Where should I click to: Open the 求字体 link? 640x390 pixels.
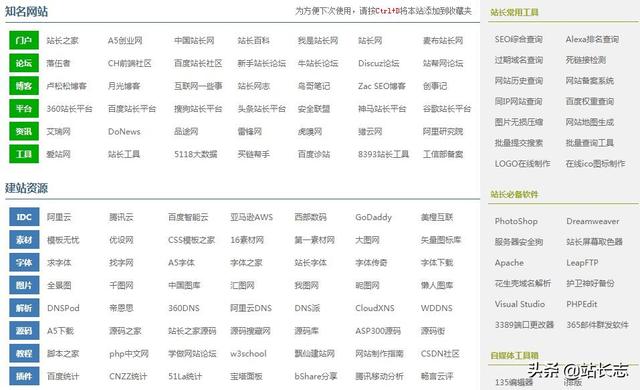tap(59, 263)
